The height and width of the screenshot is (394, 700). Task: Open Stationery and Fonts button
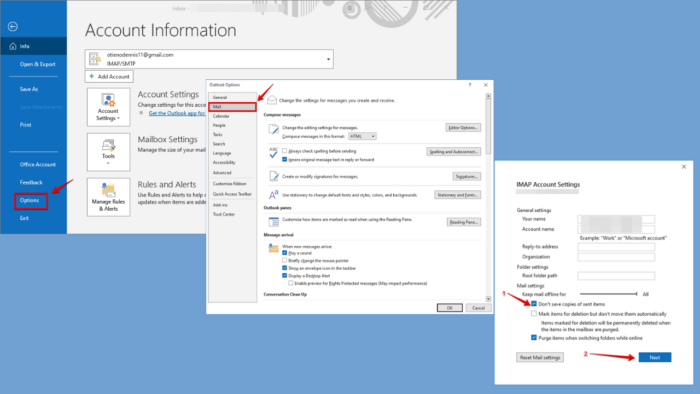(458, 195)
